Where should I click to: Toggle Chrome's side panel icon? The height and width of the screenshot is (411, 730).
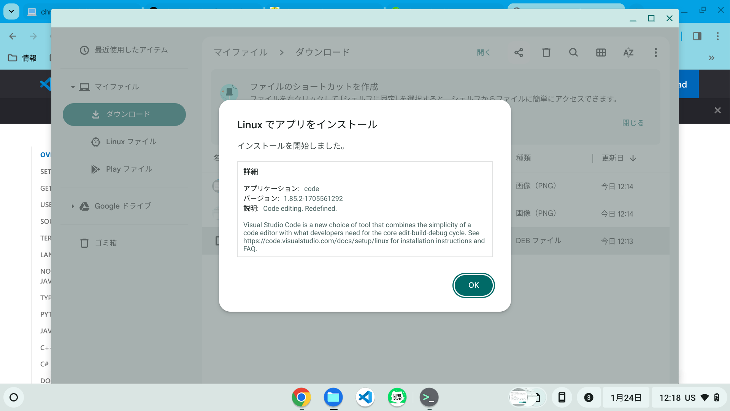[697, 36]
